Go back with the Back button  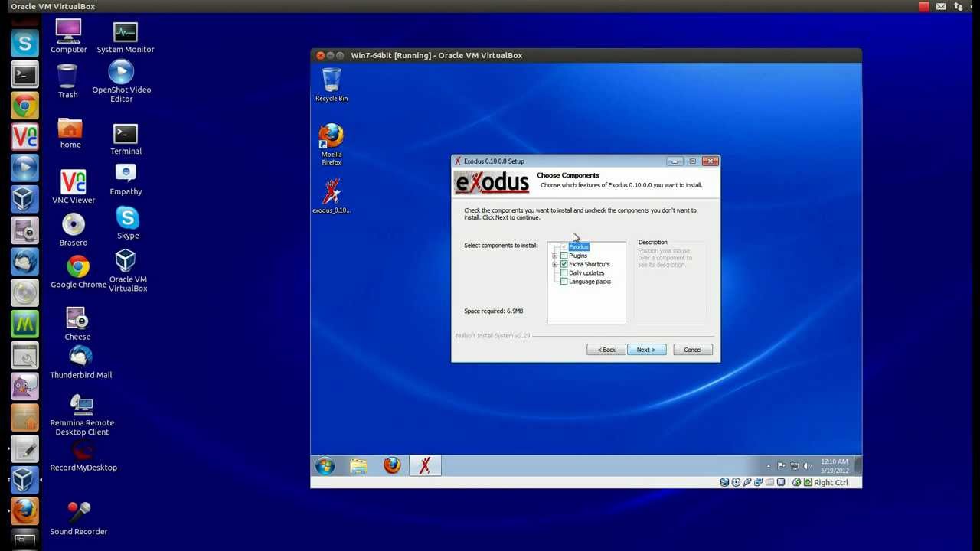[x=606, y=350]
